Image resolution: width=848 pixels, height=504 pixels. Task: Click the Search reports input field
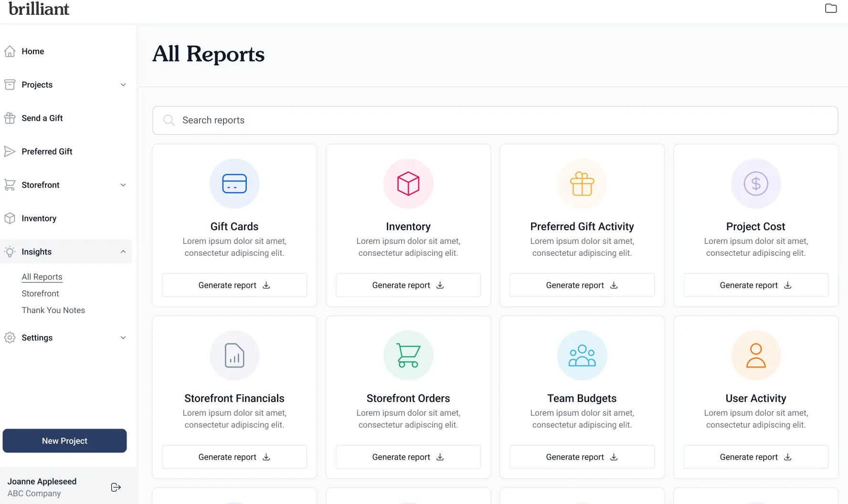(x=495, y=120)
